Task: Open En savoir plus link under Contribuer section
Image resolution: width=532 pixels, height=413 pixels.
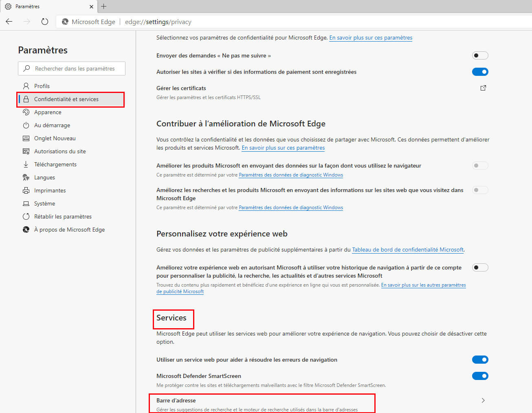Action: pyautogui.click(x=283, y=148)
